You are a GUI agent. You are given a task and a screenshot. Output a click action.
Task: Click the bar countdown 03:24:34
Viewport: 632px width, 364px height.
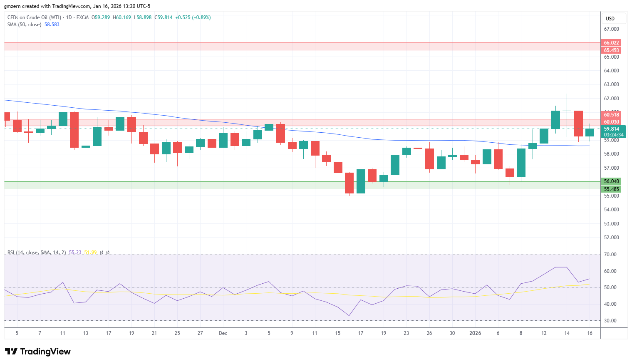(613, 135)
